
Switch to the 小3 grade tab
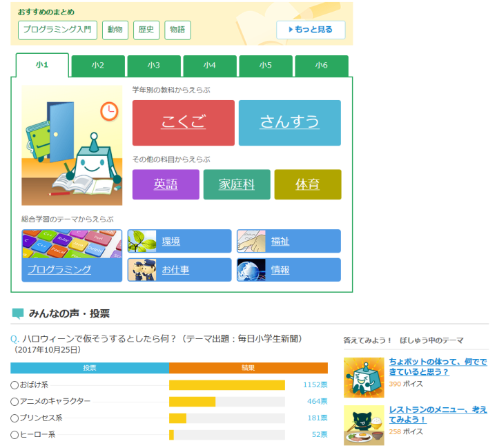pos(153,66)
